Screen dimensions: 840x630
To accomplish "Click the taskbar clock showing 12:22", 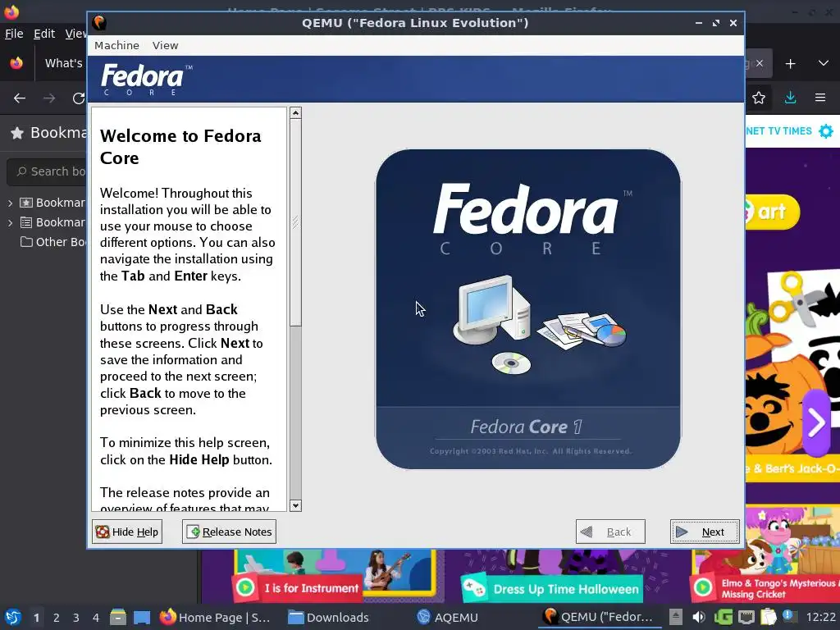I will pyautogui.click(x=820, y=617).
